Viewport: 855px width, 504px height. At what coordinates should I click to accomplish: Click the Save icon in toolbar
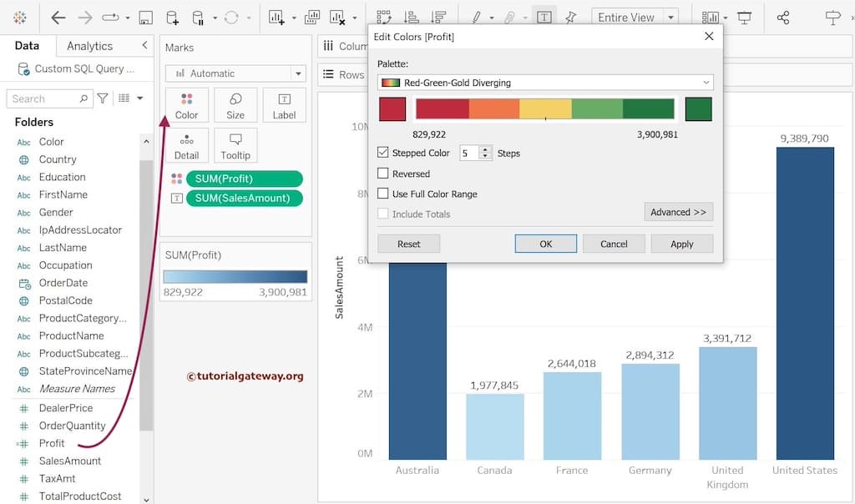[145, 18]
